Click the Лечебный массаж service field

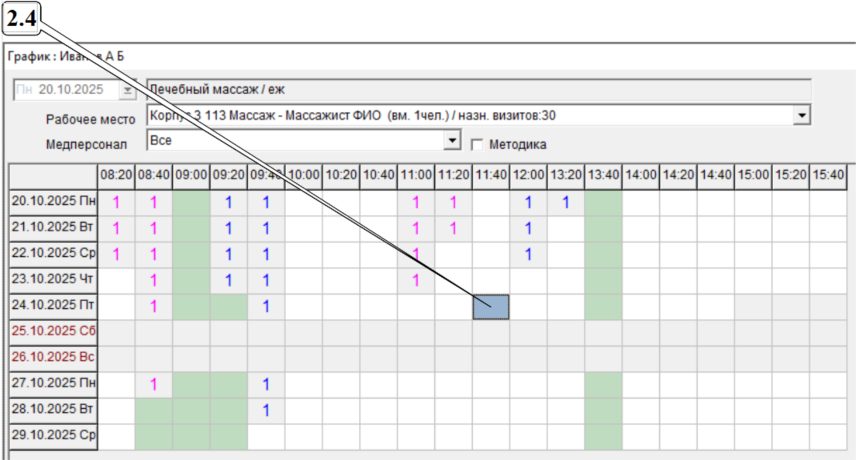point(478,90)
